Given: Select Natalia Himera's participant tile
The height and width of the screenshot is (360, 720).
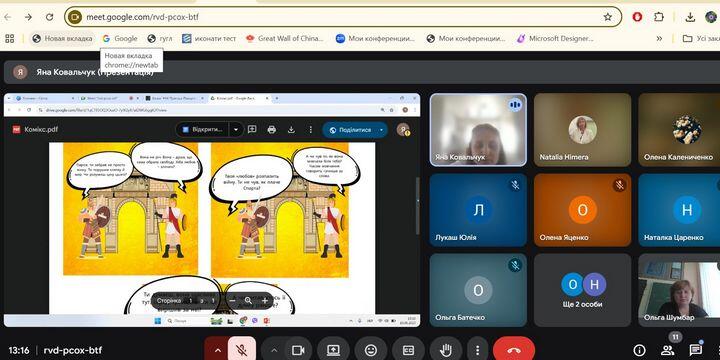Looking at the screenshot, I should coord(582,129).
